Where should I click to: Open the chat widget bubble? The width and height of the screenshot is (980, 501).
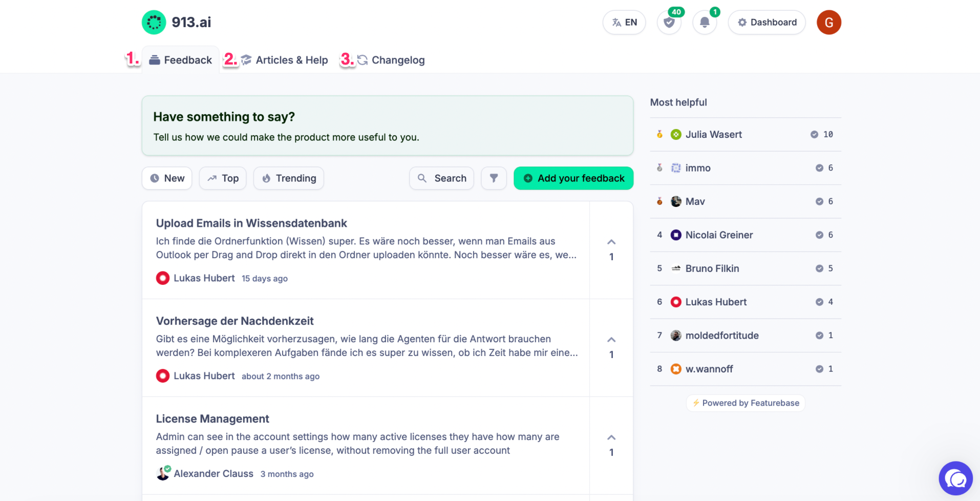[955, 479]
